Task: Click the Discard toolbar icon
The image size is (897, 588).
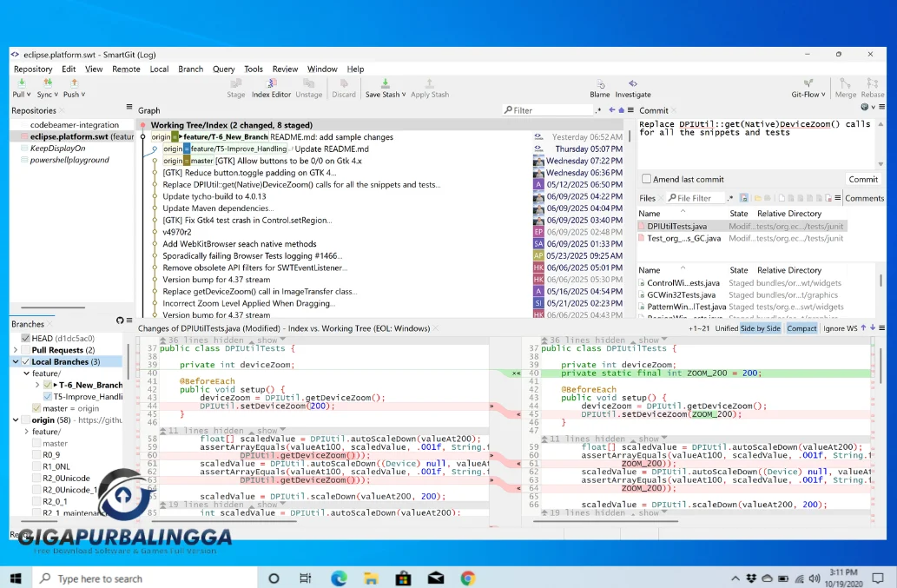Action: pos(344,83)
